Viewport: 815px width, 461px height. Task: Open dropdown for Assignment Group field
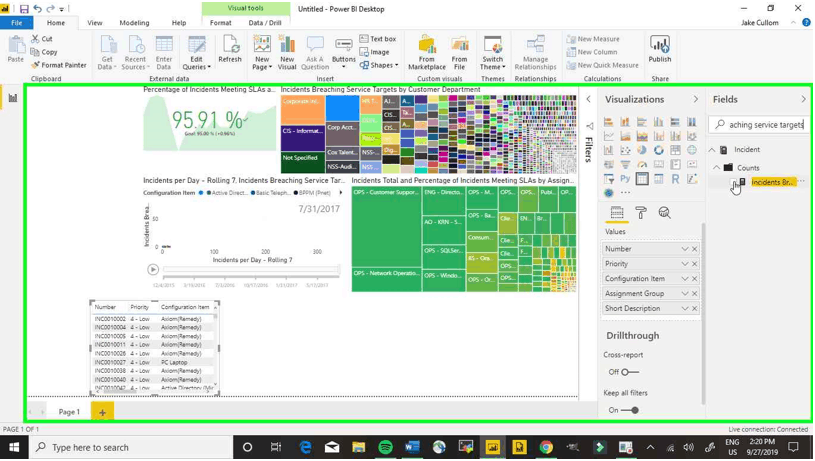(x=685, y=294)
